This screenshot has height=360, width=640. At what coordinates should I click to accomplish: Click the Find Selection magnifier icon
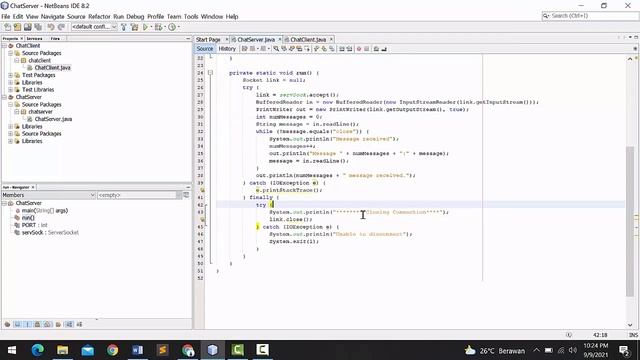276,49
